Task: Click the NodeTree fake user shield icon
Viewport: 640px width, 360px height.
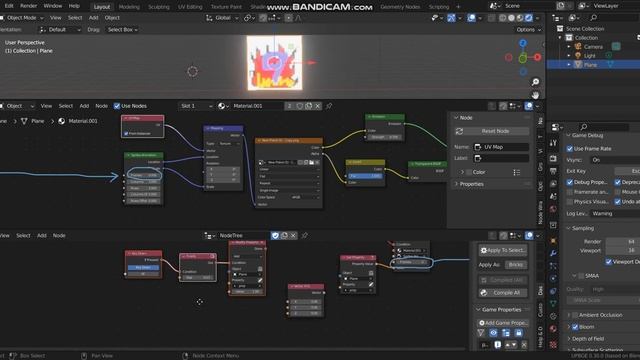Action: click(x=275, y=236)
